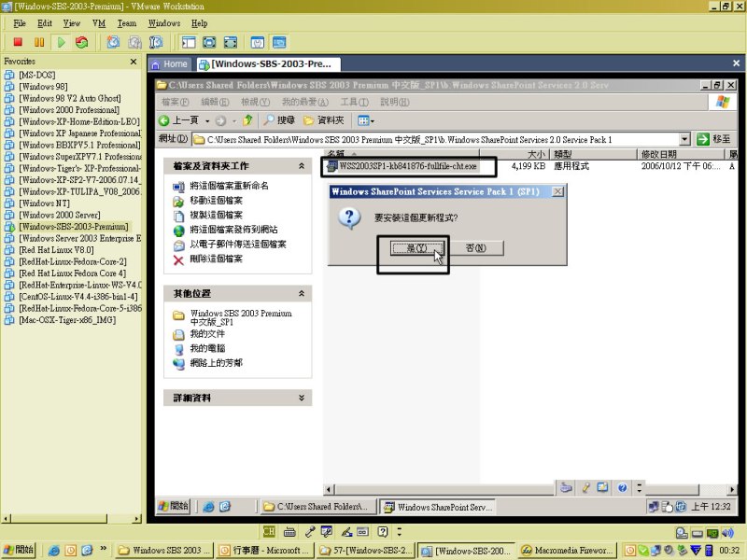Click the Up folder icon in Explorer

(247, 120)
